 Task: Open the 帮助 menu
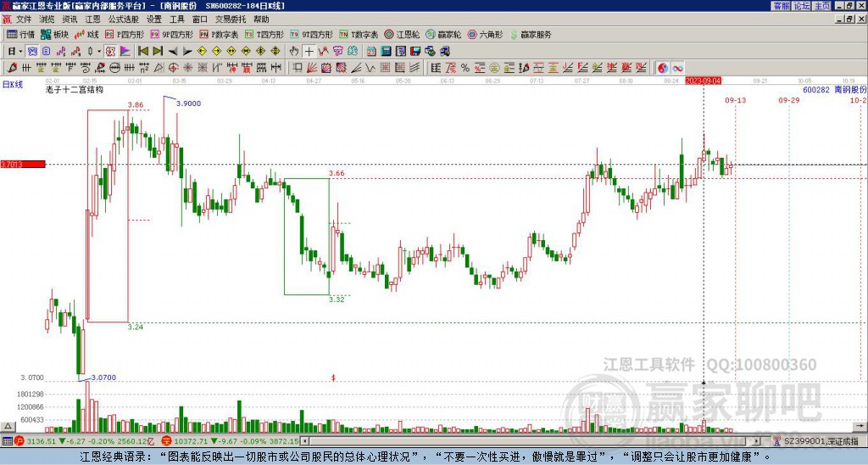click(x=261, y=20)
